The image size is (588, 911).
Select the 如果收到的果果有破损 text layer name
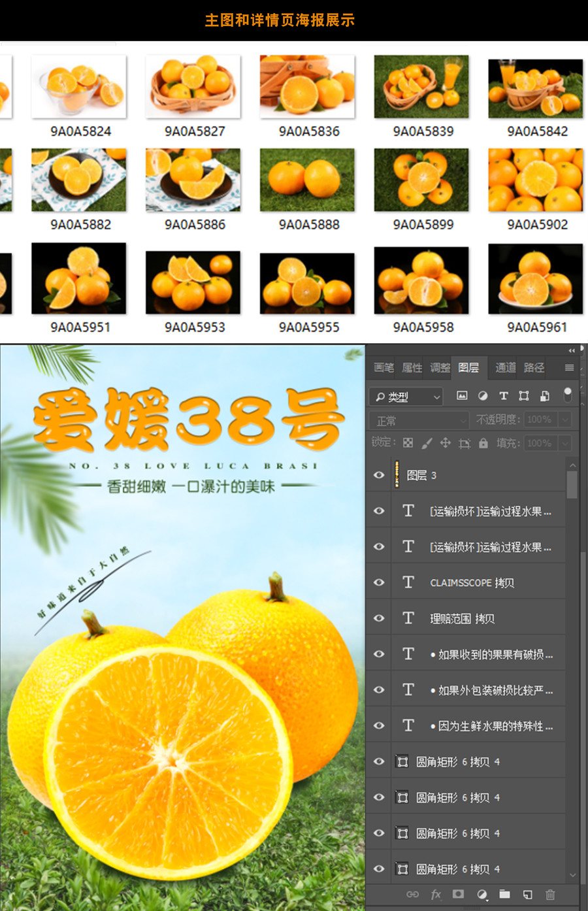point(492,654)
